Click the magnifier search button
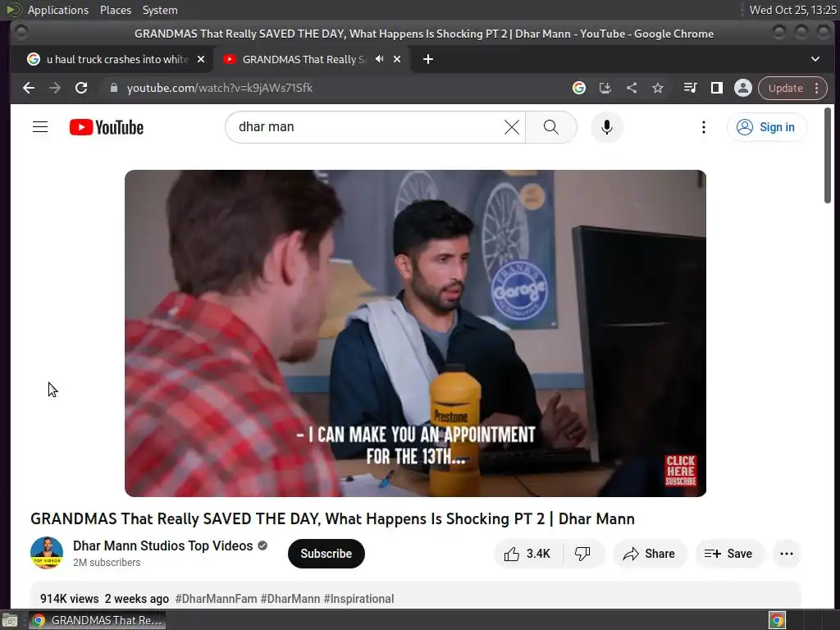 [550, 127]
